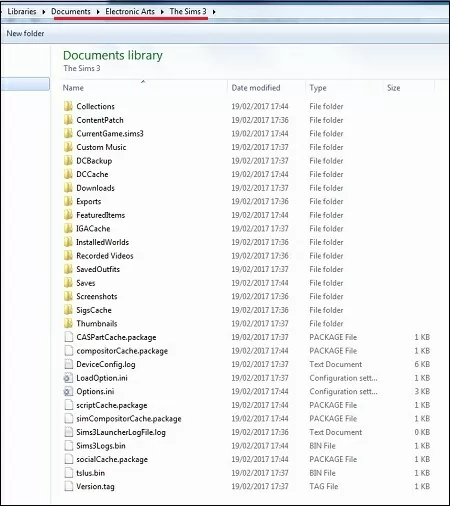Click the 0 KB size of Sims3LauncherLogFile.log
This screenshot has height=506, width=450.
(x=422, y=432)
